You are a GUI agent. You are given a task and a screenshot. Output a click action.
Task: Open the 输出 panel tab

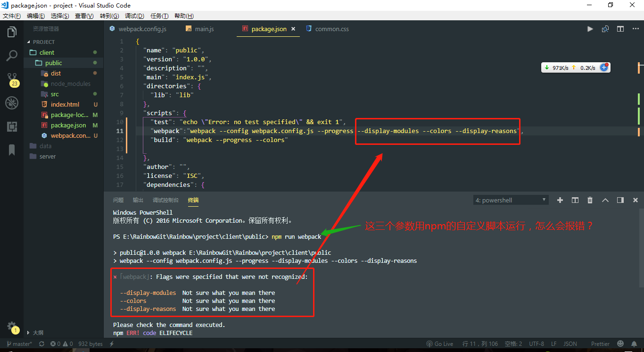point(138,200)
